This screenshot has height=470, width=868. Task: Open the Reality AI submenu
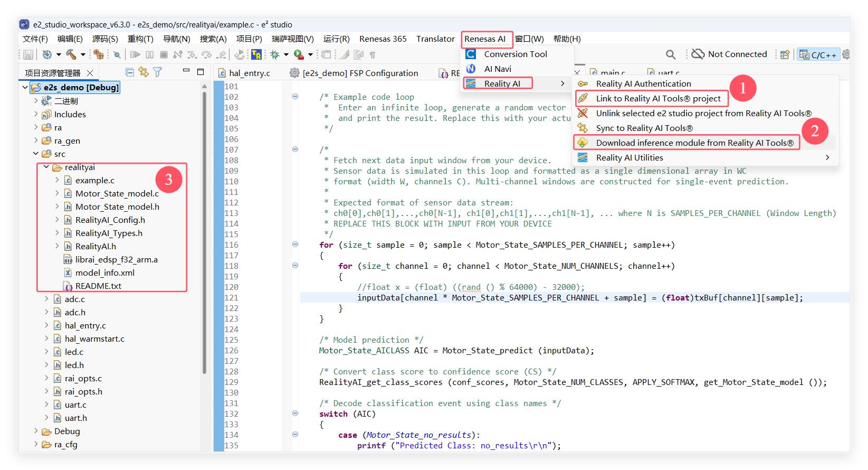point(516,83)
